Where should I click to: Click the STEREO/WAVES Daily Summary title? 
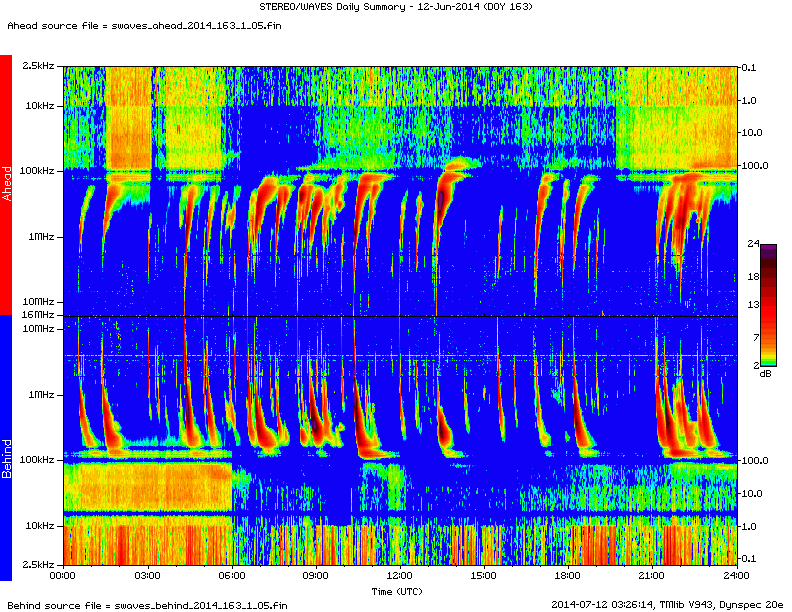click(395, 7)
